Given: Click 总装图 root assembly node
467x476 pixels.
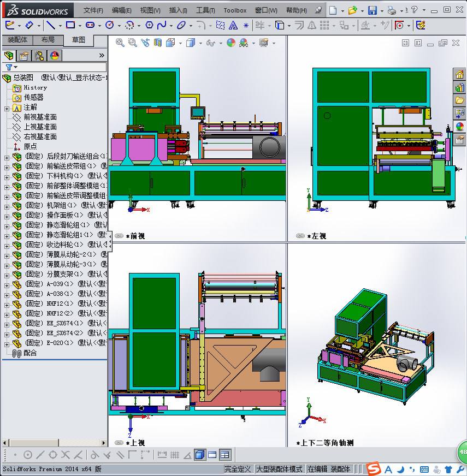Looking at the screenshot, I should (23, 78).
